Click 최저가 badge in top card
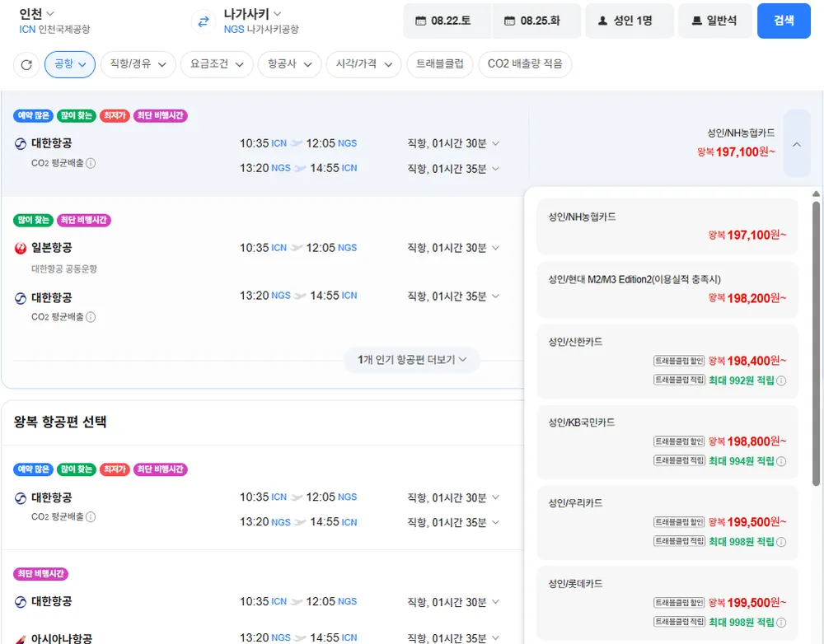This screenshot has height=644, width=824. pyautogui.click(x=115, y=115)
